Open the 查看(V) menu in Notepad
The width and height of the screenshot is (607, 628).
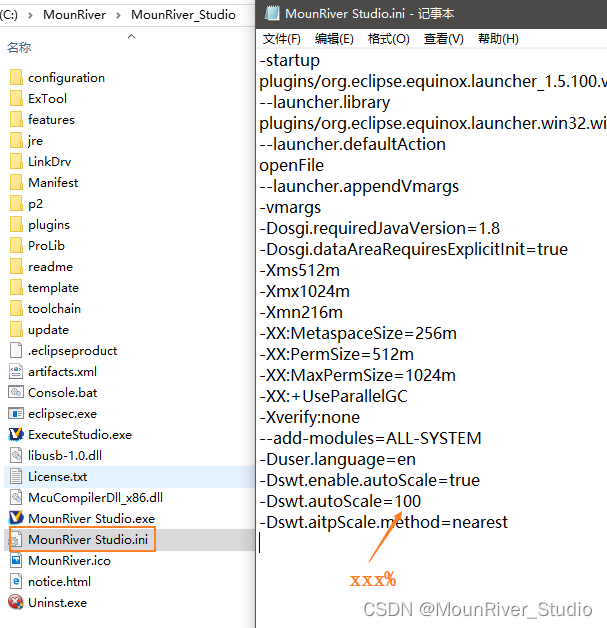coord(443,39)
